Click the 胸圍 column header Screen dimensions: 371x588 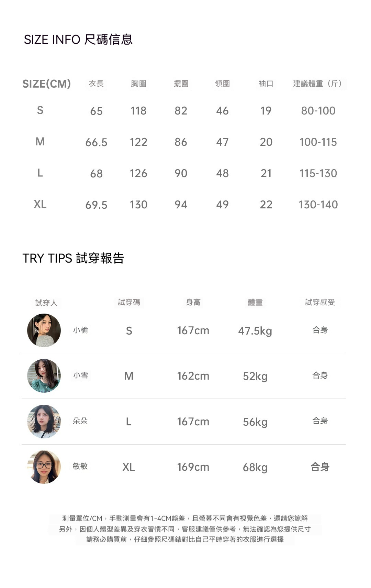(x=138, y=84)
